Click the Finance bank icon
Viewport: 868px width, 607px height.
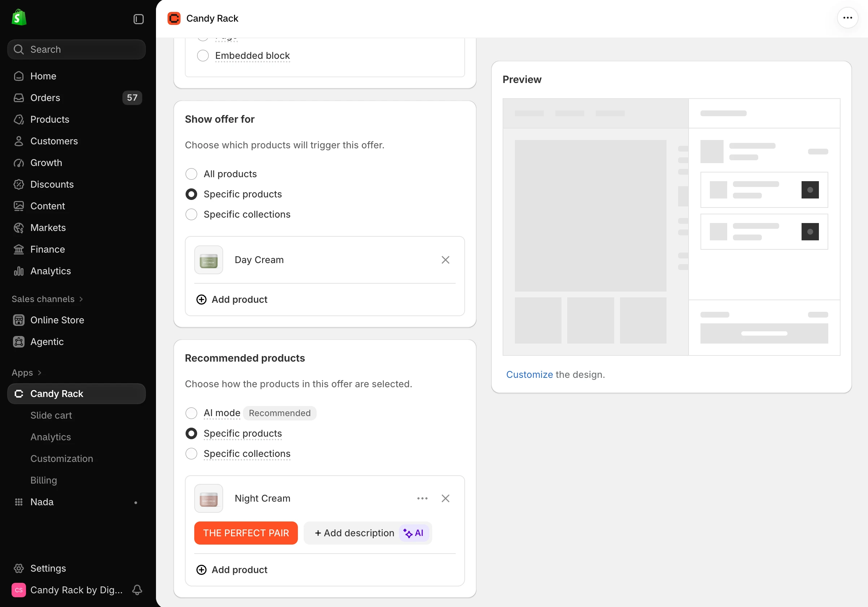[x=18, y=249]
